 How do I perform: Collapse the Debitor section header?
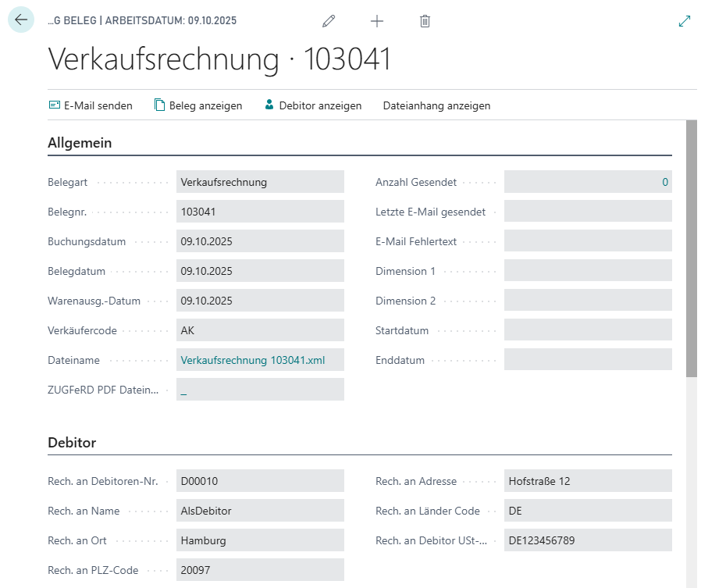coord(72,443)
